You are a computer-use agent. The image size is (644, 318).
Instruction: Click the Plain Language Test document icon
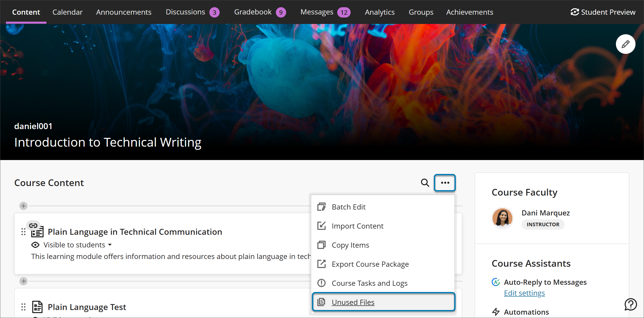(x=37, y=307)
